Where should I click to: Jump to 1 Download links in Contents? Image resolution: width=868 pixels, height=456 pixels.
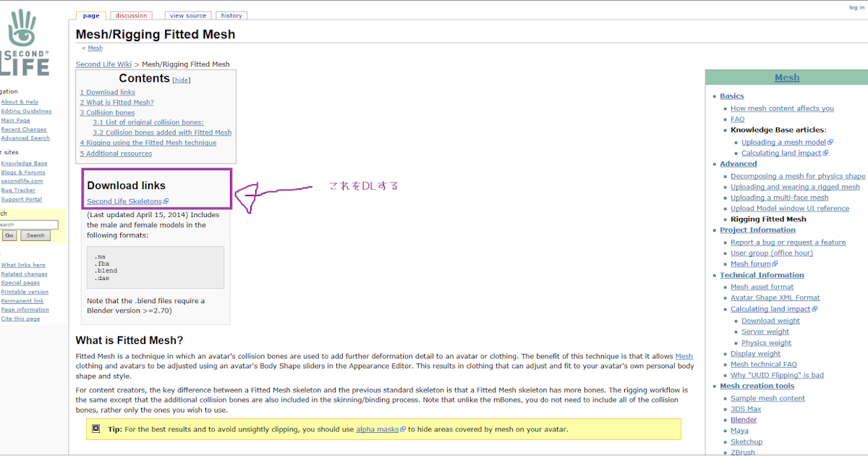pos(108,93)
